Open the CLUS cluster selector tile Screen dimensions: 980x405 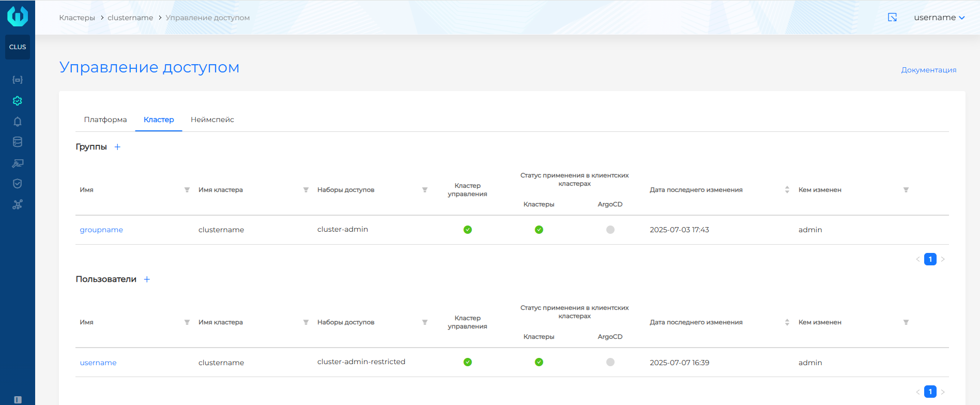tap(18, 47)
